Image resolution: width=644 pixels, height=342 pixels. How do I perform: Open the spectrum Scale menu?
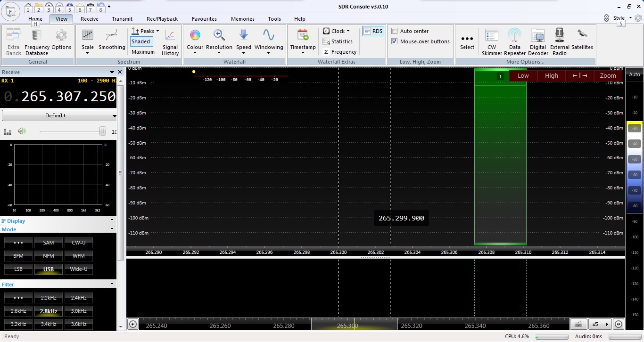click(88, 41)
